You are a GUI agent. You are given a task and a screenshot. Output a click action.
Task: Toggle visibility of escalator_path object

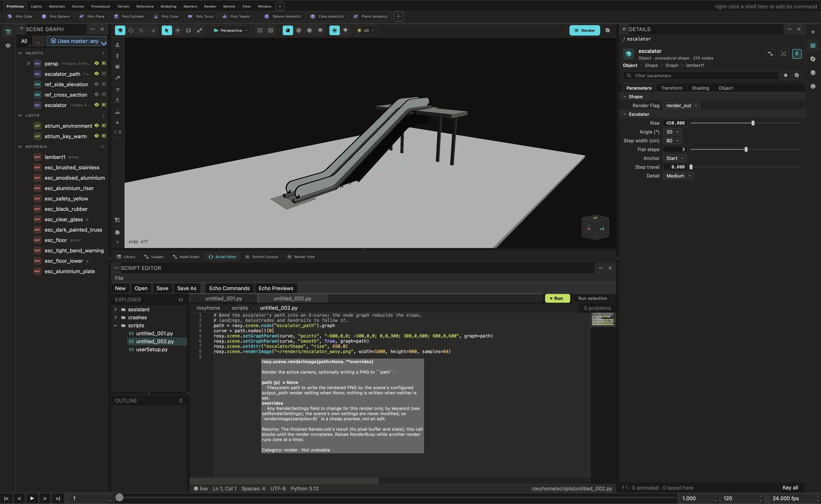pyautogui.click(x=96, y=74)
